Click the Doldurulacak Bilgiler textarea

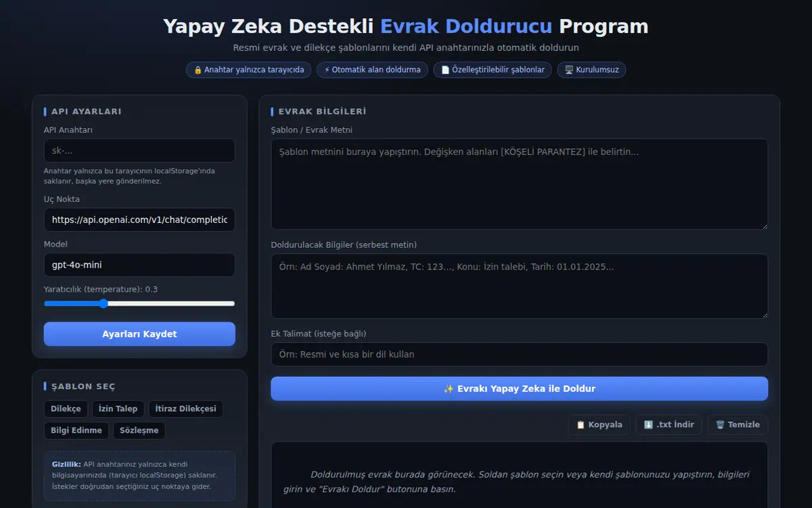pyautogui.click(x=519, y=286)
